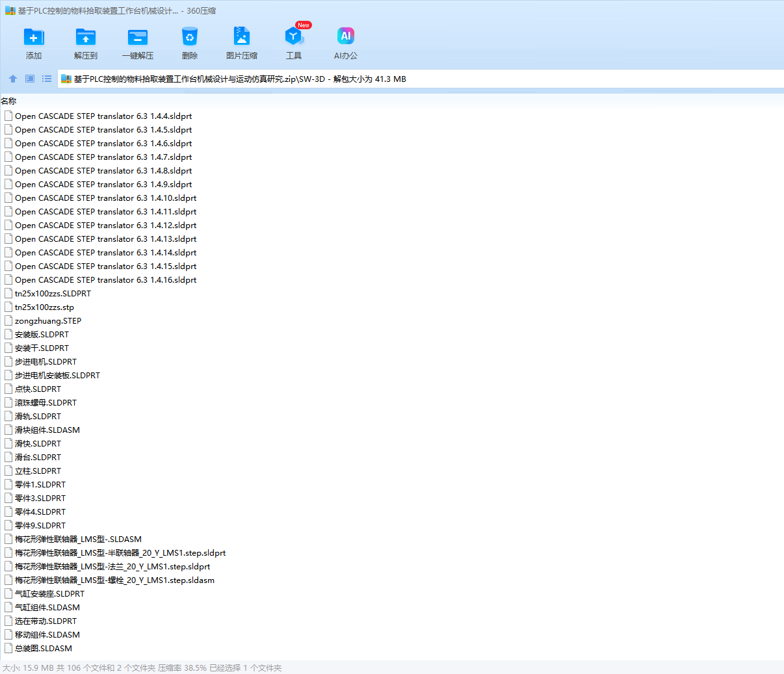
Task: Select Open CASCADE STEP translator 6.3 1.4.6.sldprt
Action: coord(103,143)
